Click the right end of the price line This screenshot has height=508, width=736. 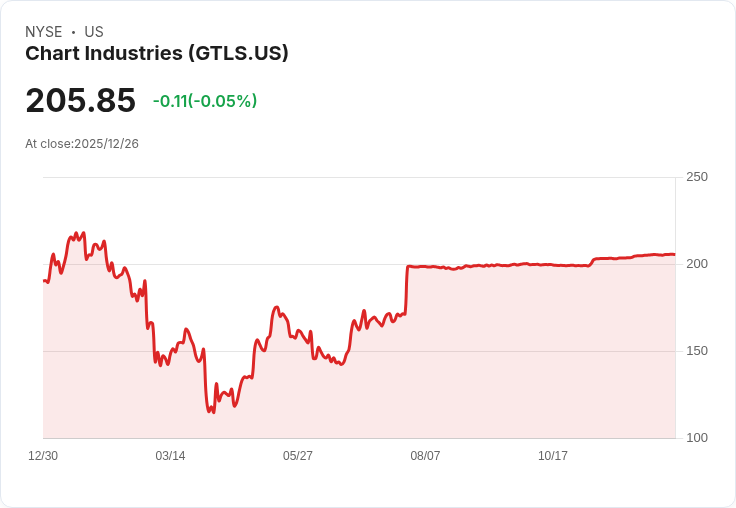[674, 254]
